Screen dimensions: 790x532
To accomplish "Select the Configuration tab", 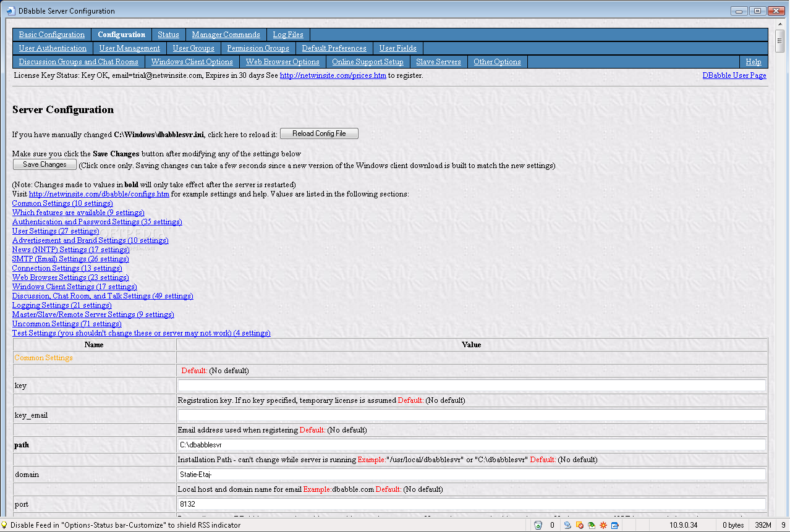I will (x=122, y=35).
